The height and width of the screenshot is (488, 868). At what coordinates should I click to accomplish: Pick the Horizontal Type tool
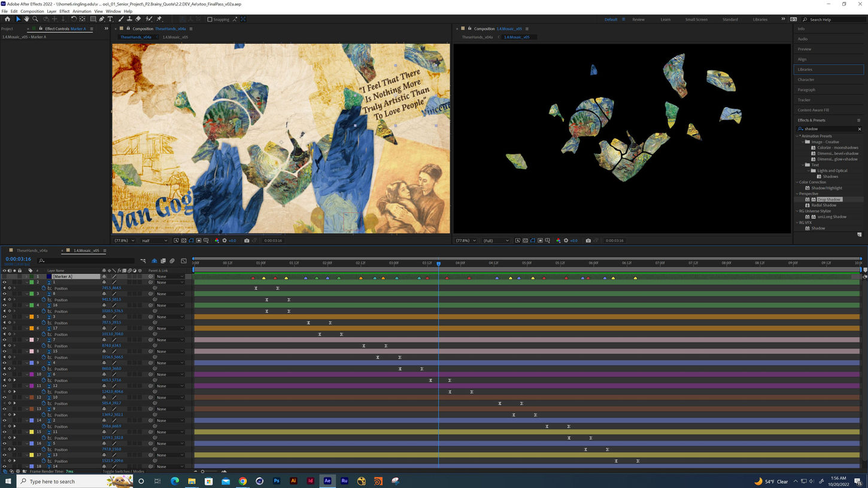pyautogui.click(x=110, y=19)
